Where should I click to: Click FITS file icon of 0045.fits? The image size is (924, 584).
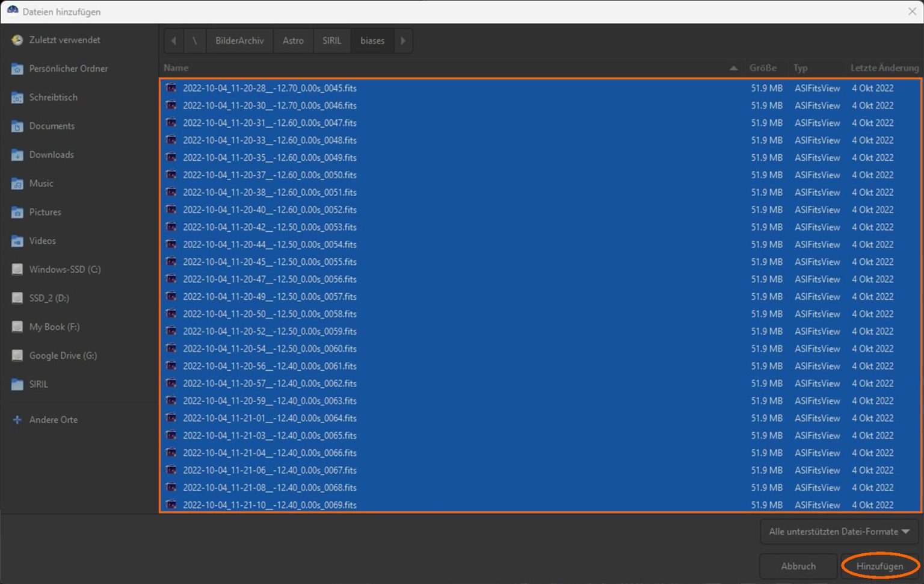[171, 88]
